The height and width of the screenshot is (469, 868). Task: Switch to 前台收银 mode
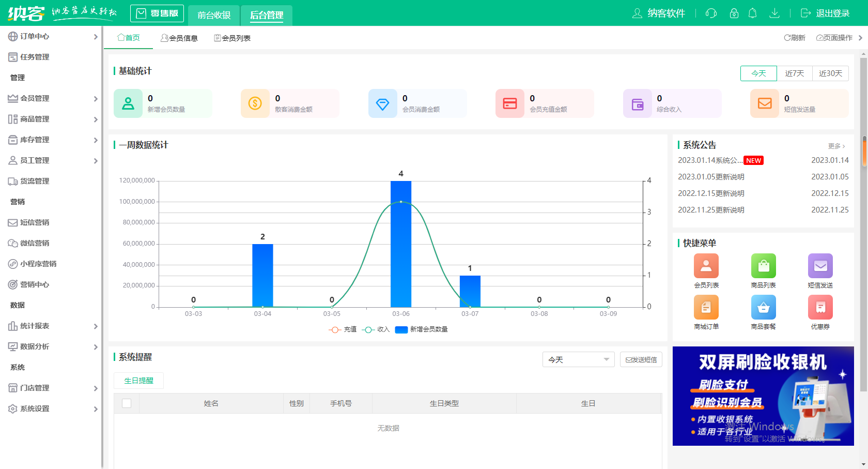(213, 15)
